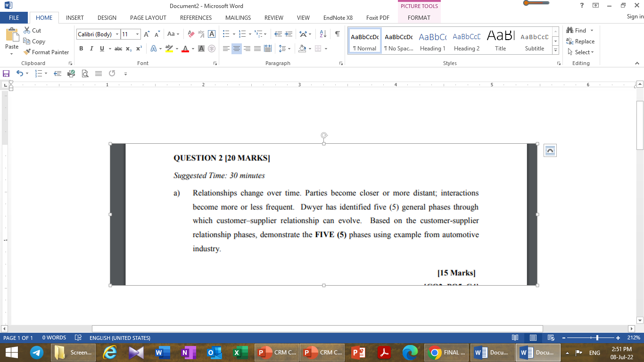The image size is (644, 362).
Task: Open the font name dropdown
Action: [x=117, y=33]
